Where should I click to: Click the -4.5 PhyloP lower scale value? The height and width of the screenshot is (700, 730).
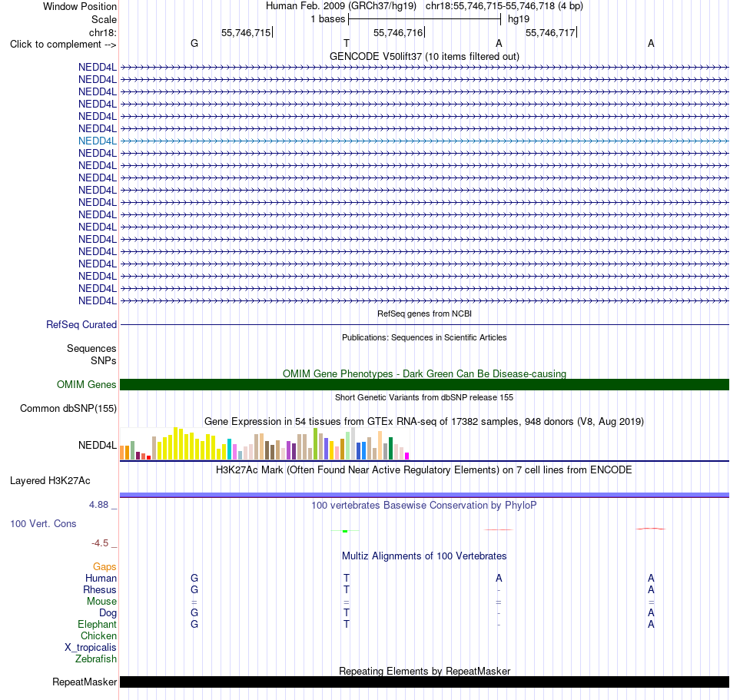tap(100, 543)
